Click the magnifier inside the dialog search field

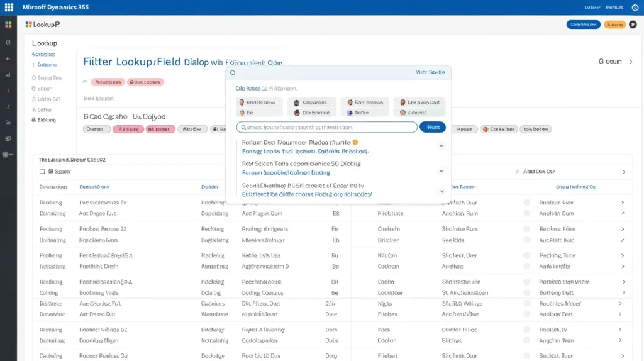(x=243, y=127)
